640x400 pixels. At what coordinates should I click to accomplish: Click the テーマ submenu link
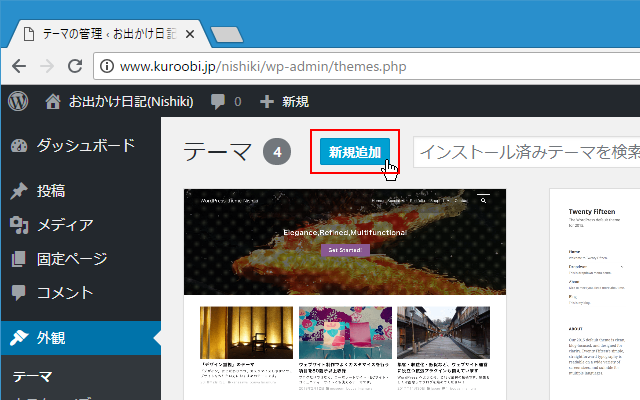tap(32, 376)
